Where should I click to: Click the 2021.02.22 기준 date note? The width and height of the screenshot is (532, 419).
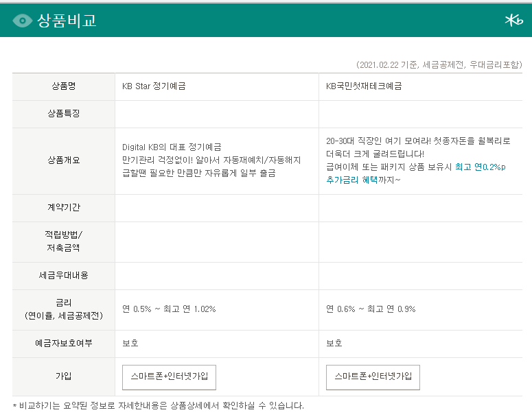(x=439, y=64)
